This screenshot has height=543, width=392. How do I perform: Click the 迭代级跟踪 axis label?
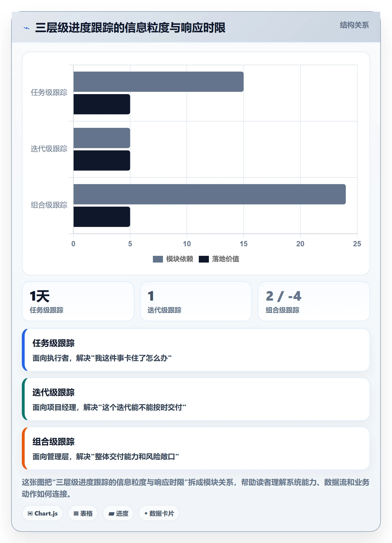tap(49, 149)
